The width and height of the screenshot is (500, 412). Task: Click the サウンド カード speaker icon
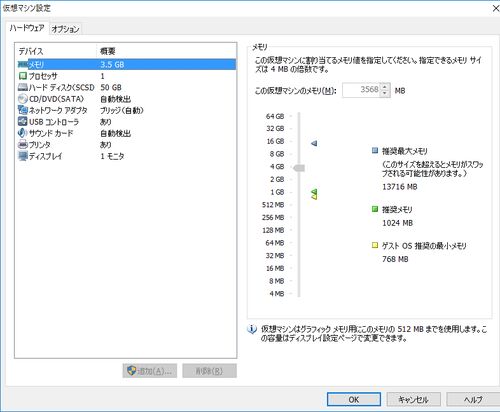[22, 133]
